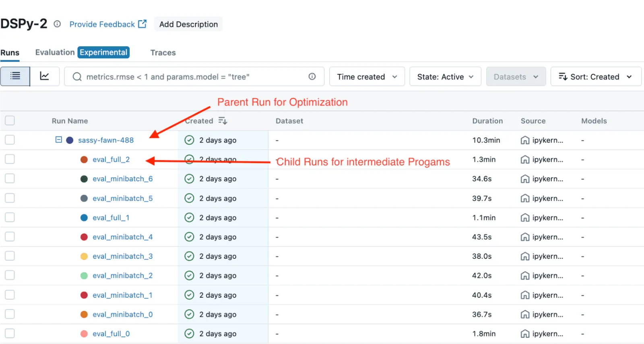
Task: Click the success status icon for eval_minibatch_6
Action: [189, 179]
